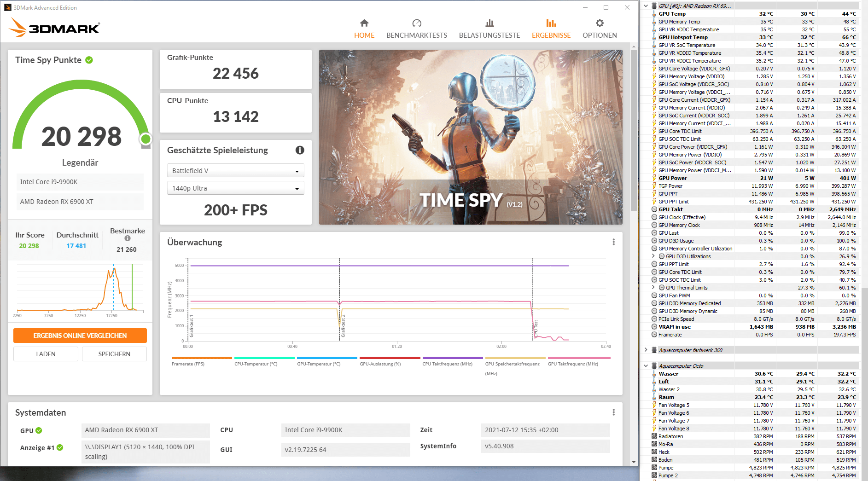Click clock icon of GPU Takt row
The image size is (868, 481).
click(654, 209)
